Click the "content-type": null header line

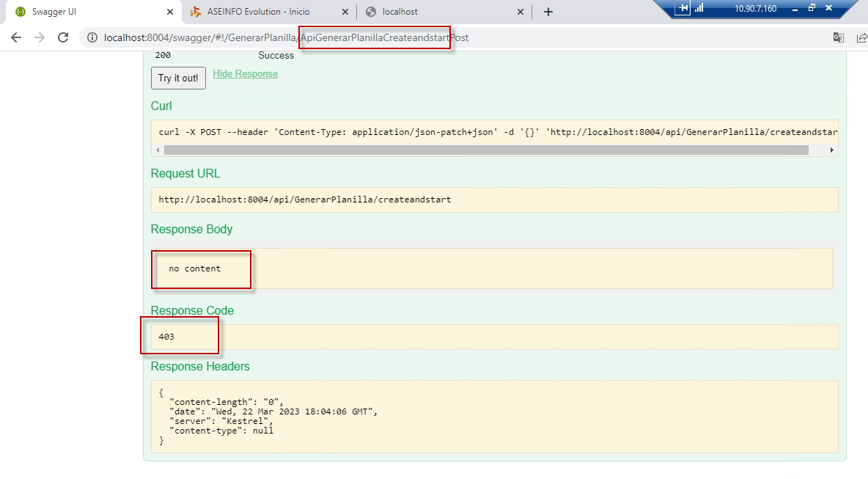[221, 431]
